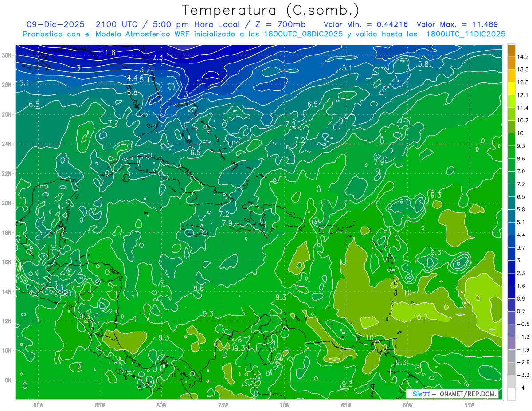The width and height of the screenshot is (532, 411).
Task: Click the 4.4 contour label on the map
Action: coord(132,78)
